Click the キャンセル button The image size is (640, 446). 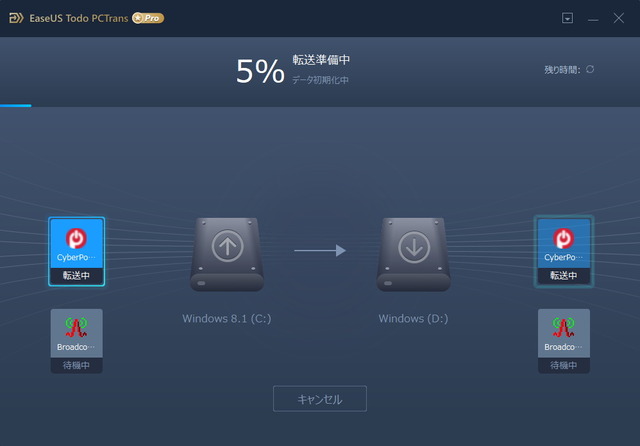[320, 399]
